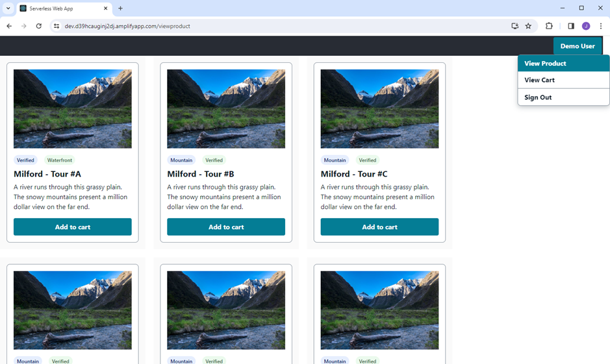Viewport: 610px width, 364px height.
Task: Select View Cart in user menu
Action: coord(563,80)
